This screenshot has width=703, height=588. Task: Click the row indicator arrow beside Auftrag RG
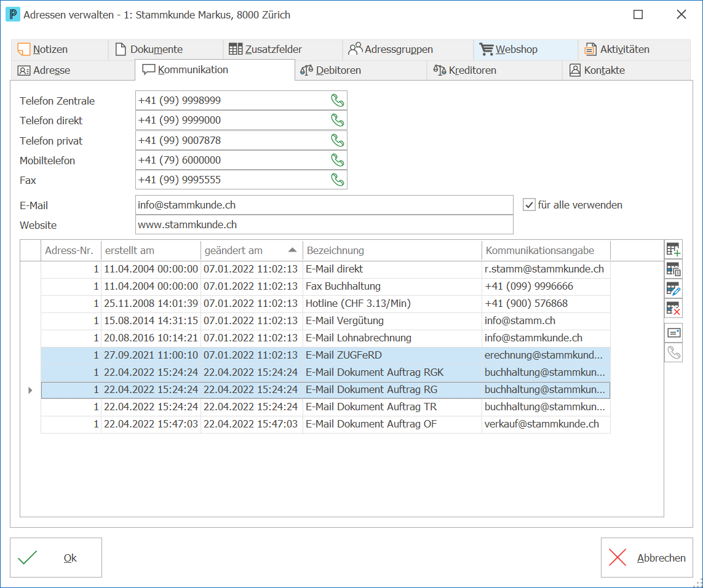[x=30, y=390]
